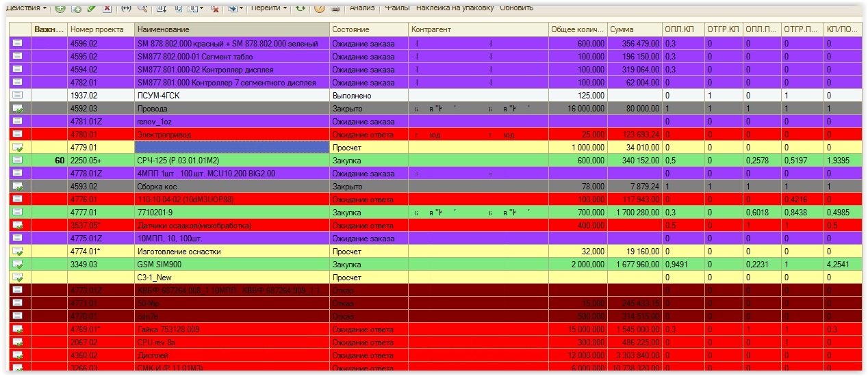This screenshot has height=376, width=868.
Task: Click the row icon for 4777.01 row
Action: 17,212
